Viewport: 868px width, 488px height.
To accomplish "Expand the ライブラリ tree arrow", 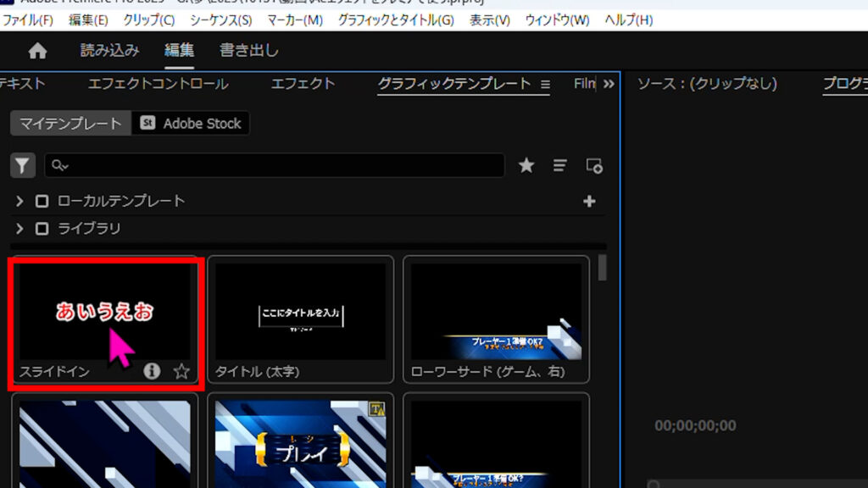I will coord(20,229).
